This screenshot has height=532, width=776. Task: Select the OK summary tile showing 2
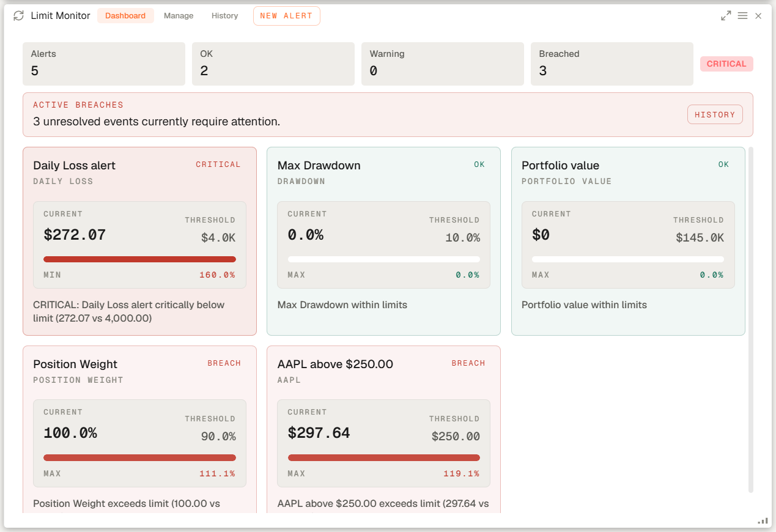click(273, 64)
